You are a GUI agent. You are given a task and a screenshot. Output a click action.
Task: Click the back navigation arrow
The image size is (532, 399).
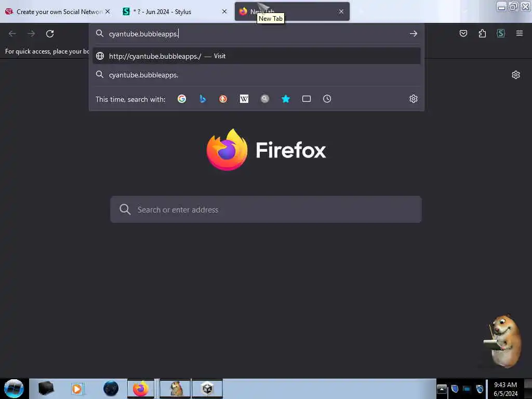click(12, 34)
